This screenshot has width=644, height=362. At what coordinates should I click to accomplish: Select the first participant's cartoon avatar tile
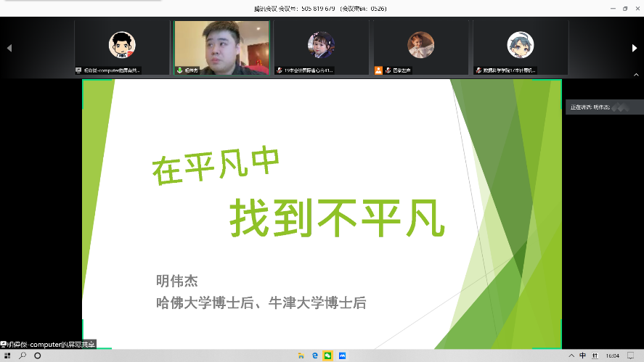122,45
